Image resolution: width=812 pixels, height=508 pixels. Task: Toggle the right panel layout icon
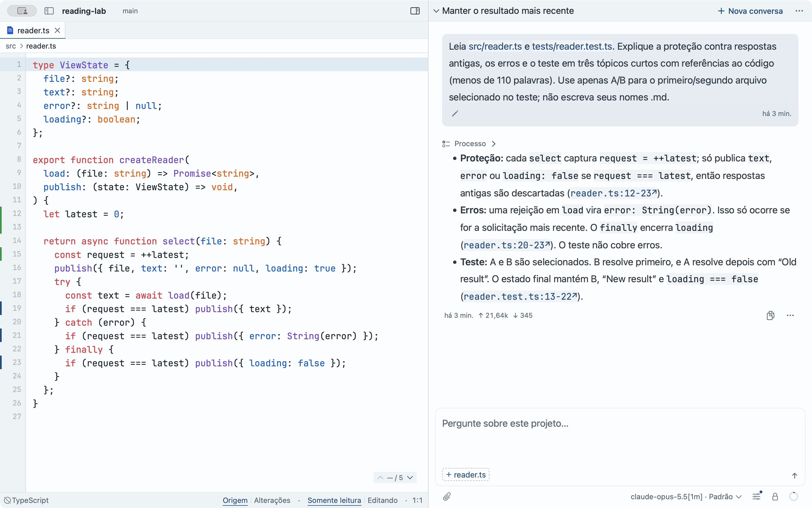click(x=415, y=11)
